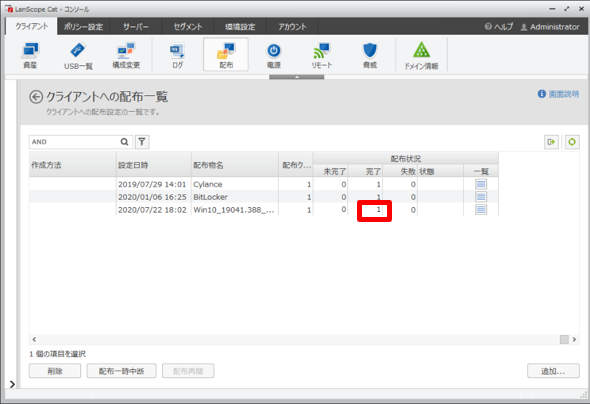The image size is (590, 404).
Task: Sort by the 未完了 column header
Action: pos(331,172)
